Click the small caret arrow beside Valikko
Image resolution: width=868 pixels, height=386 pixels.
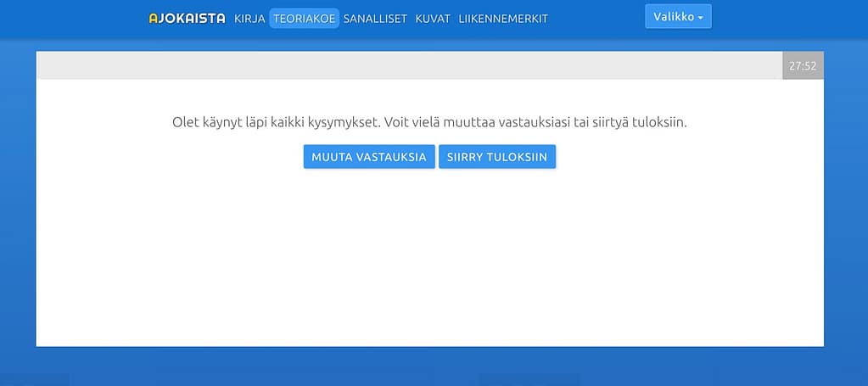pos(701,18)
